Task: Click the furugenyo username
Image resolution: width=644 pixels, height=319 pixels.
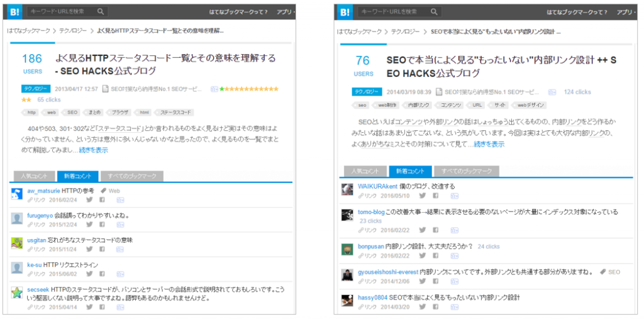Action: coord(40,215)
